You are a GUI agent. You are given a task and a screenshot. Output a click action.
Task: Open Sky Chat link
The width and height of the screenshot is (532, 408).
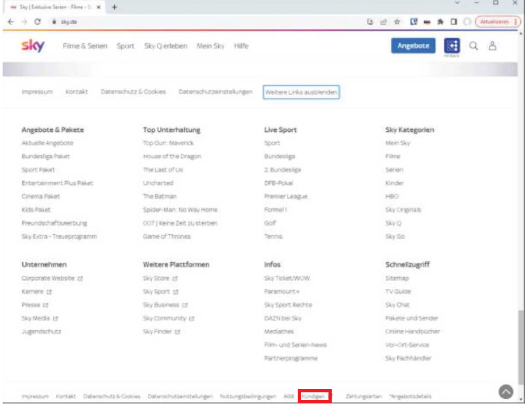[397, 305]
